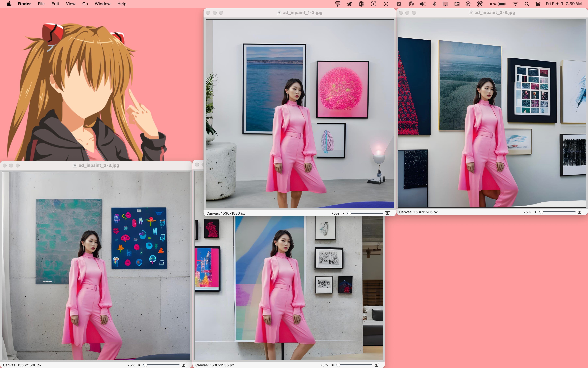
Task: Open the Window menu
Action: (103, 4)
